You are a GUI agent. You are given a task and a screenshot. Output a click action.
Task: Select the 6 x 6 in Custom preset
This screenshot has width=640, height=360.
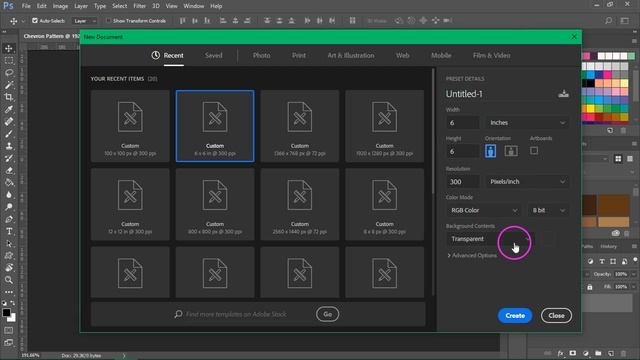click(215, 126)
